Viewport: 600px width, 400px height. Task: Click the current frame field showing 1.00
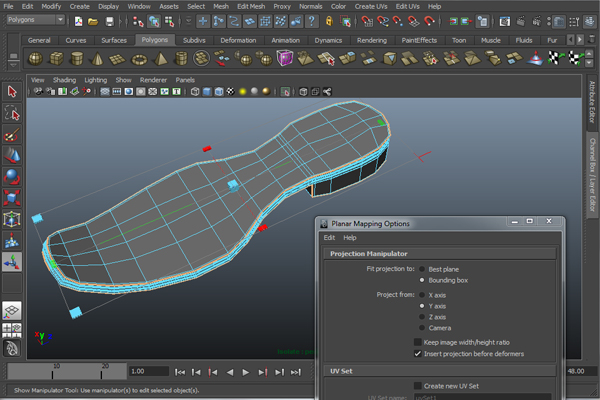click(149, 371)
